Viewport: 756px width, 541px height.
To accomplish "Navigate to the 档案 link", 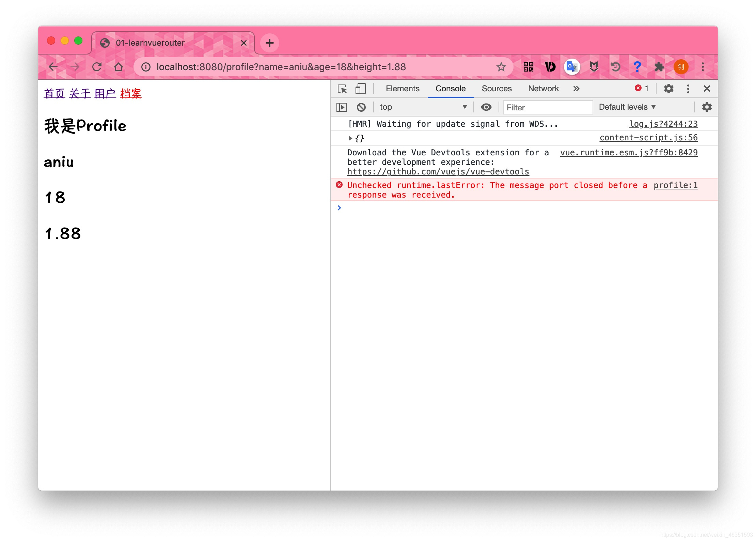I will [x=131, y=93].
